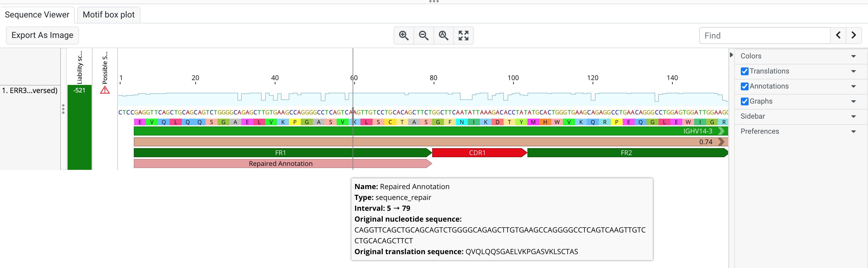Expand the Sidebar section dropdown arrow
Image resolution: width=868 pixels, height=268 pixels.
[x=853, y=117]
